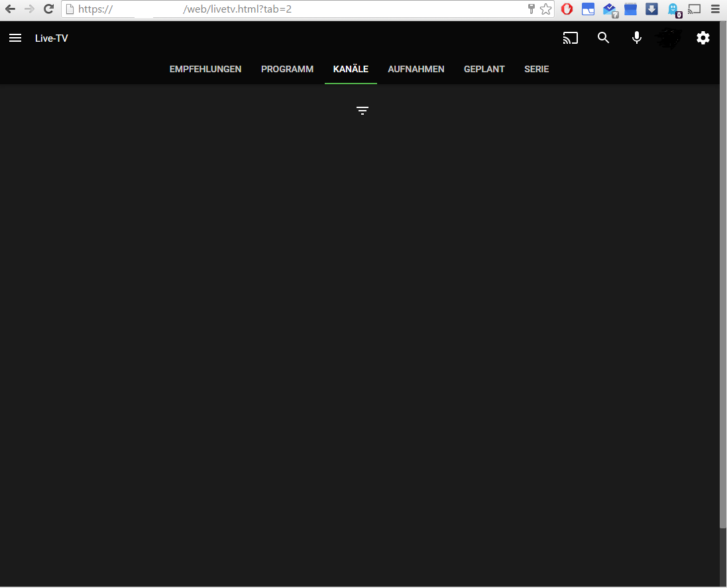Open the Chrome menu button

point(716,9)
